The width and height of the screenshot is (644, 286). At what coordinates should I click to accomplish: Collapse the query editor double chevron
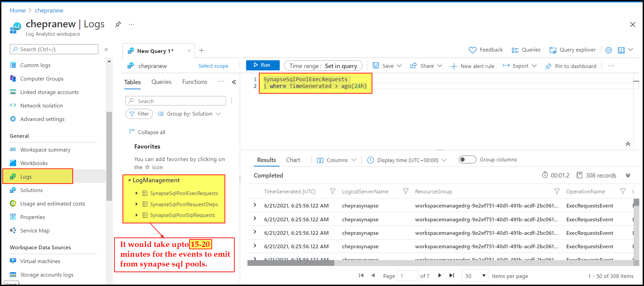pyautogui.click(x=628, y=144)
